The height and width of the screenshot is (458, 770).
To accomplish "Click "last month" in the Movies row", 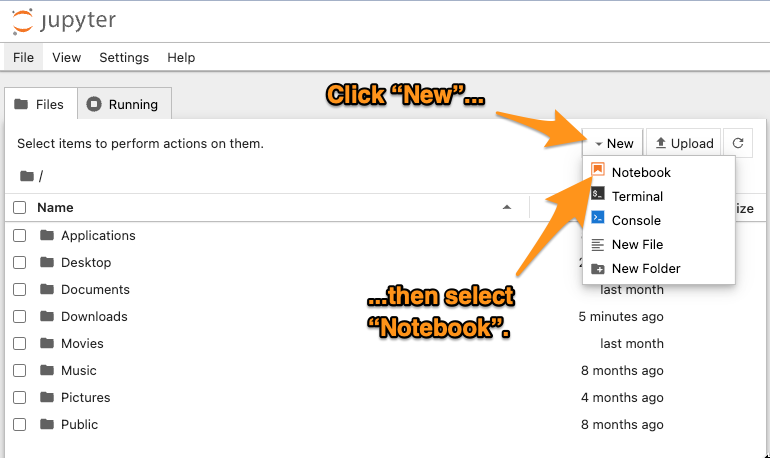I will (x=632, y=344).
